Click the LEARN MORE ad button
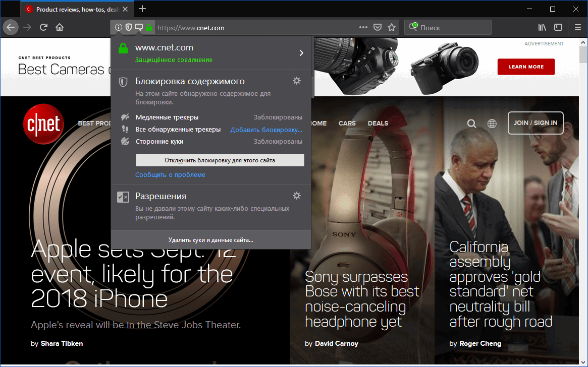588x367 pixels. [x=526, y=67]
